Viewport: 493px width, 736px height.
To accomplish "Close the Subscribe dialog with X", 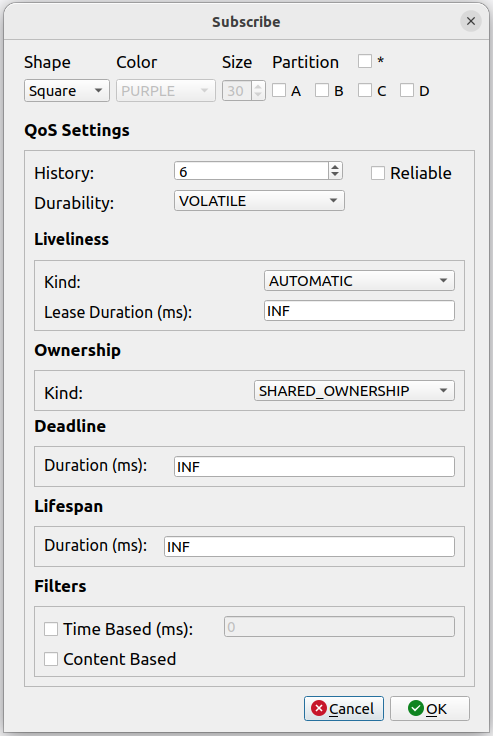I will pyautogui.click(x=471, y=21).
